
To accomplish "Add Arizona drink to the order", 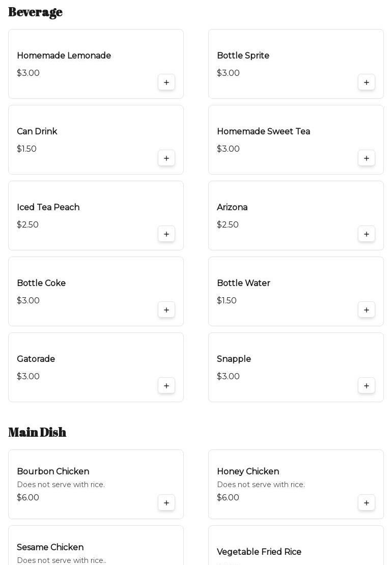I will 367,234.
